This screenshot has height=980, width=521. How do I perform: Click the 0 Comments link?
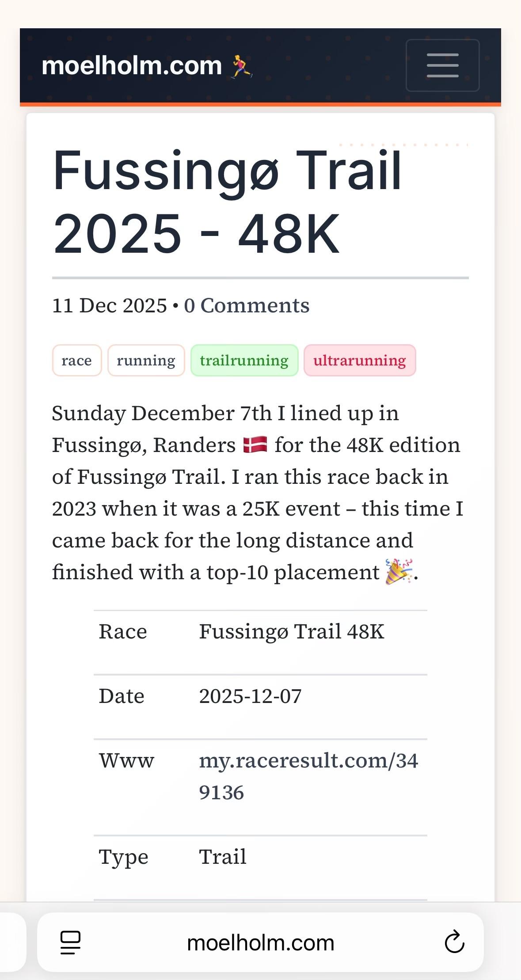(247, 305)
